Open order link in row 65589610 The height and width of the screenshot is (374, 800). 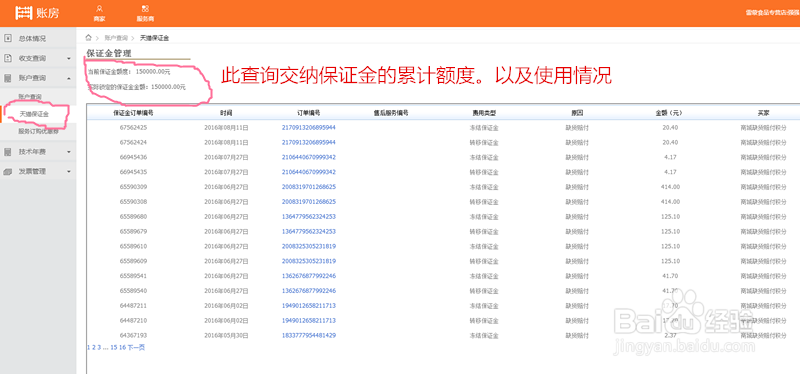point(309,246)
